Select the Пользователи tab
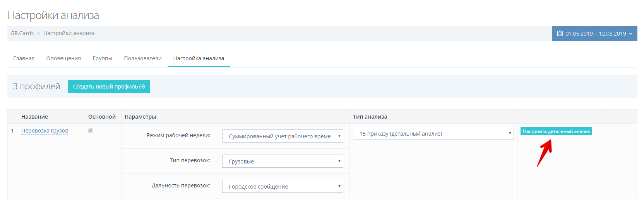The height and width of the screenshot is (199, 644). coord(143,58)
